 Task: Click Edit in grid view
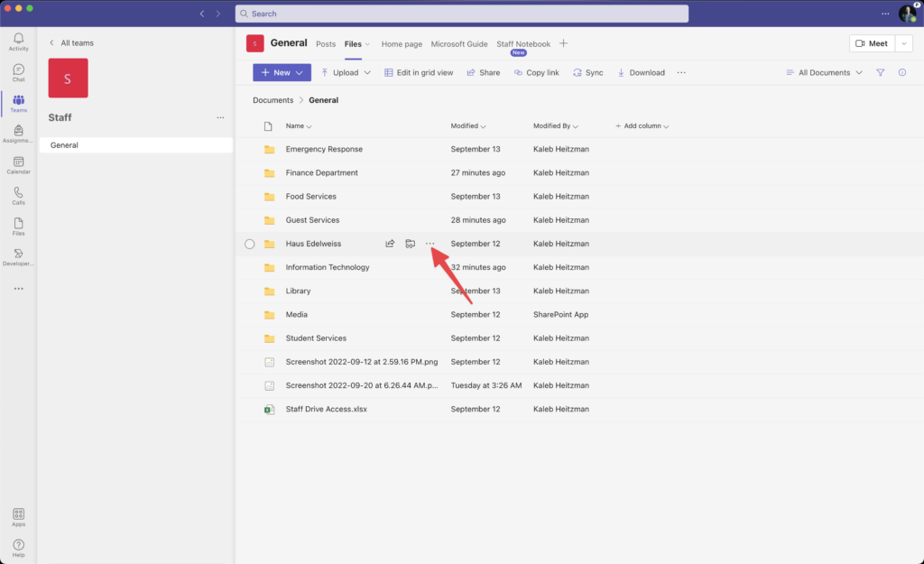(x=419, y=72)
